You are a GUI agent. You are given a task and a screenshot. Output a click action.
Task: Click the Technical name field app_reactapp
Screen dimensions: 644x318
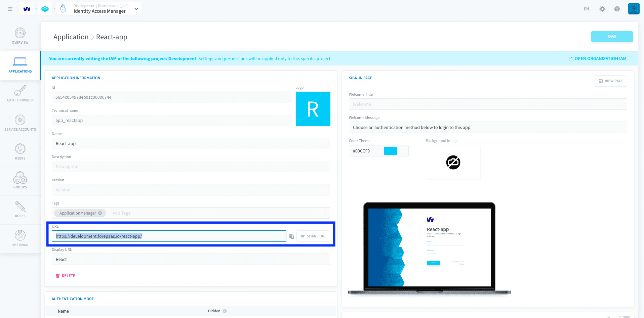(171, 120)
